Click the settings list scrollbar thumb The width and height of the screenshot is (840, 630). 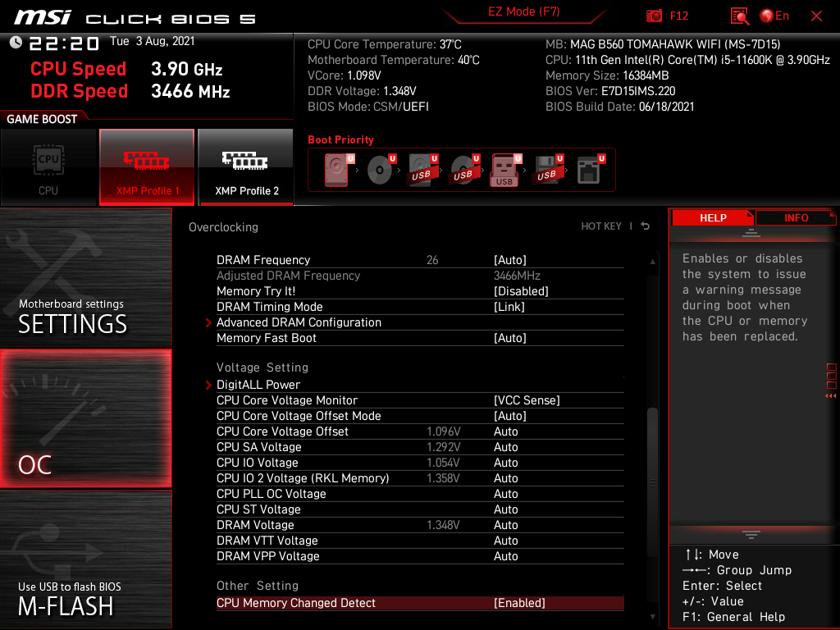point(652,482)
